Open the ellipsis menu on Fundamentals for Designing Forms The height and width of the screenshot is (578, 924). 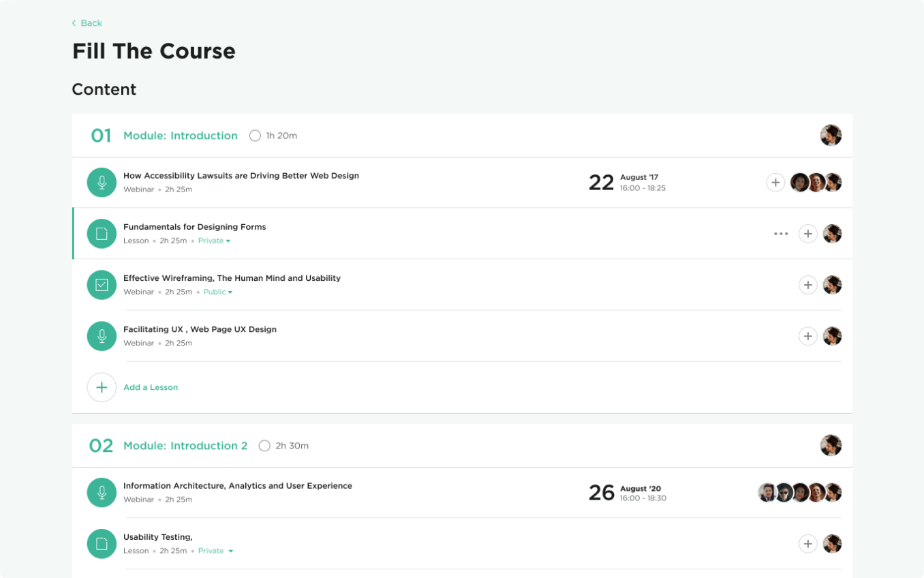781,233
